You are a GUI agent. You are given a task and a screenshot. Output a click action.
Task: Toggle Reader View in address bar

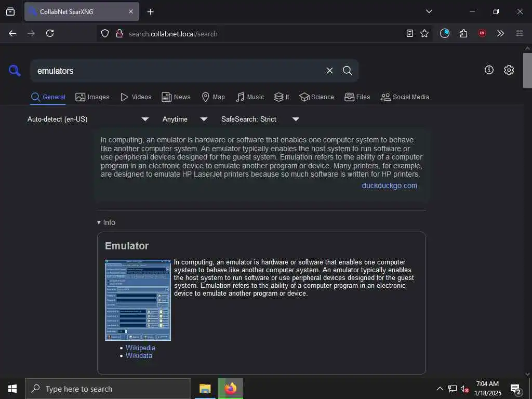coord(410,33)
